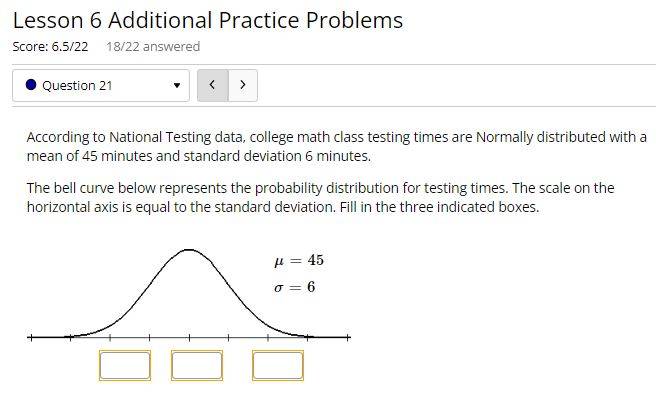Image resolution: width=656 pixels, height=395 pixels.
Task: Click the center tick mark on the axis
Action: click(x=189, y=337)
